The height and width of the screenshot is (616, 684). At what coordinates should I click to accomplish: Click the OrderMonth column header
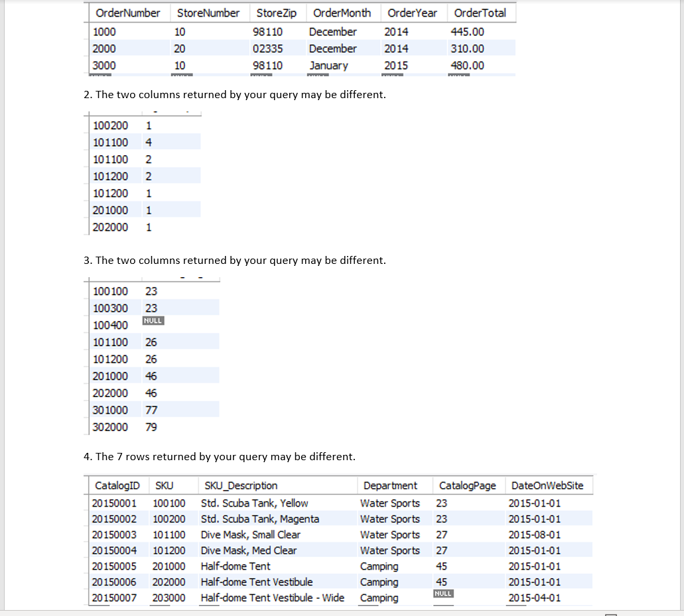point(342,13)
